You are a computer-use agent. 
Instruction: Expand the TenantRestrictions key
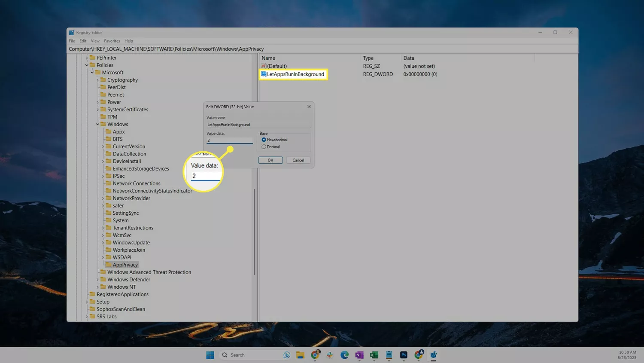(103, 228)
